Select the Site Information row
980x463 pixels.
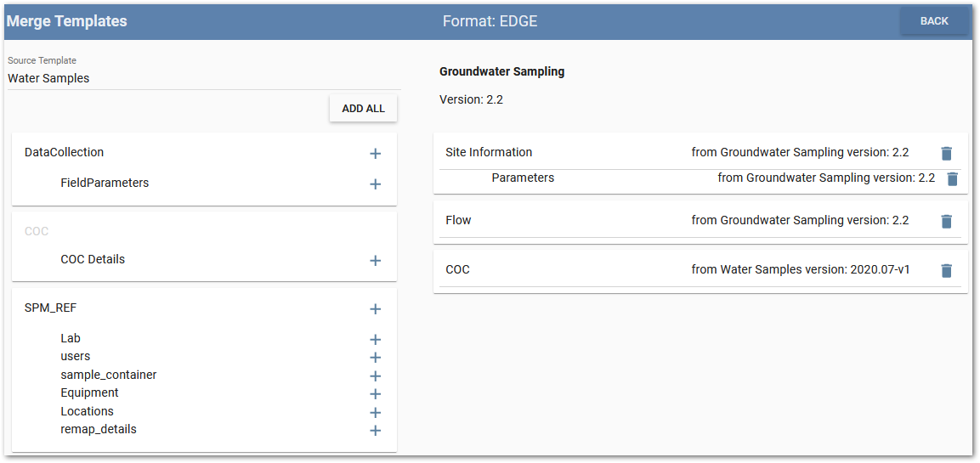(x=489, y=152)
